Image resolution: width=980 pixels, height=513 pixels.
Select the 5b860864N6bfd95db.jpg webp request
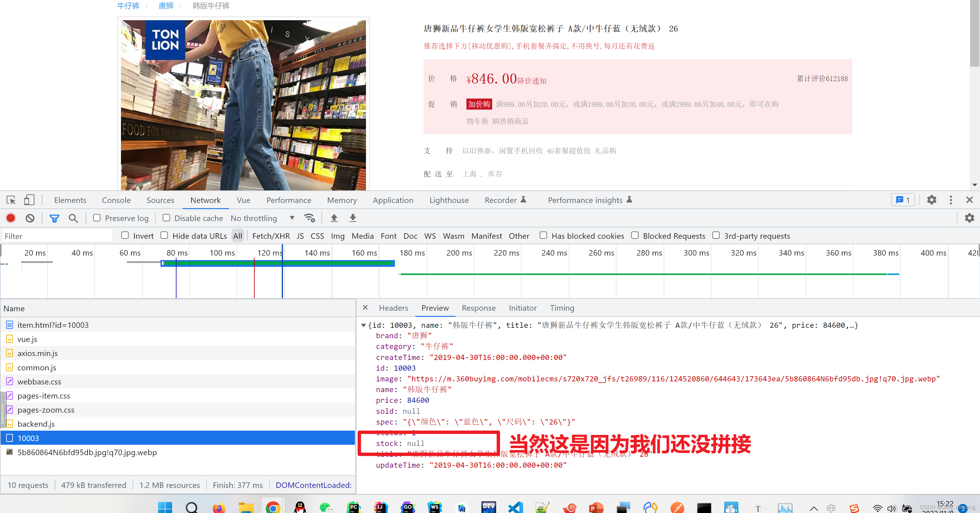pos(178,452)
